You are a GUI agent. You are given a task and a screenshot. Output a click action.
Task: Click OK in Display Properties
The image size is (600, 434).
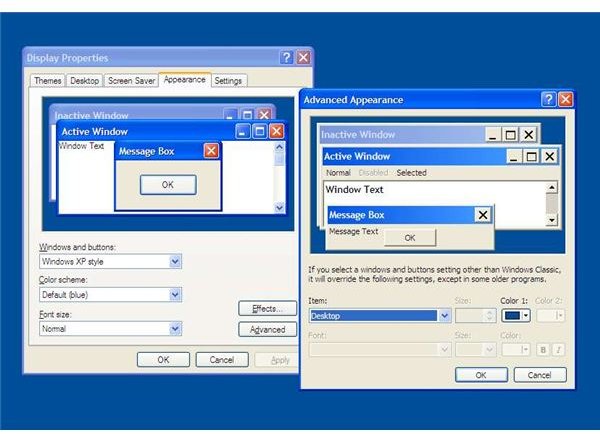[x=163, y=360]
